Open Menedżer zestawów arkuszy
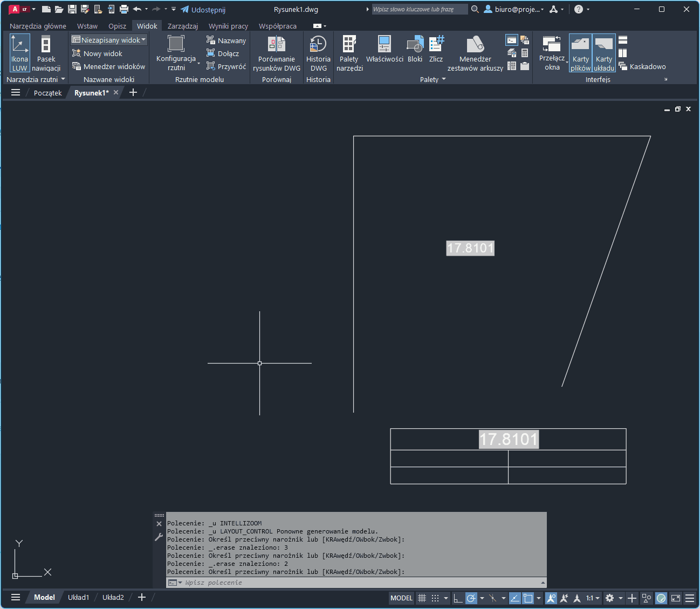 point(475,53)
